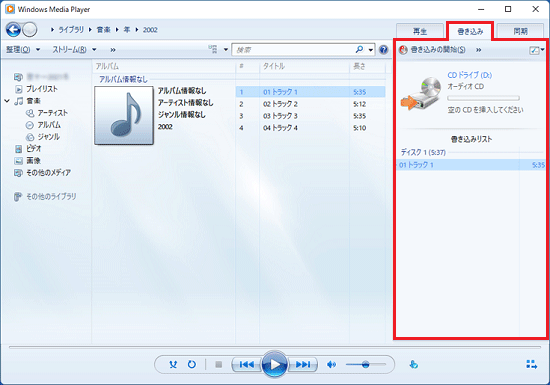Select 01 トラック 1 in burn list
Screen dimensions: 550x385
[x=471, y=165]
